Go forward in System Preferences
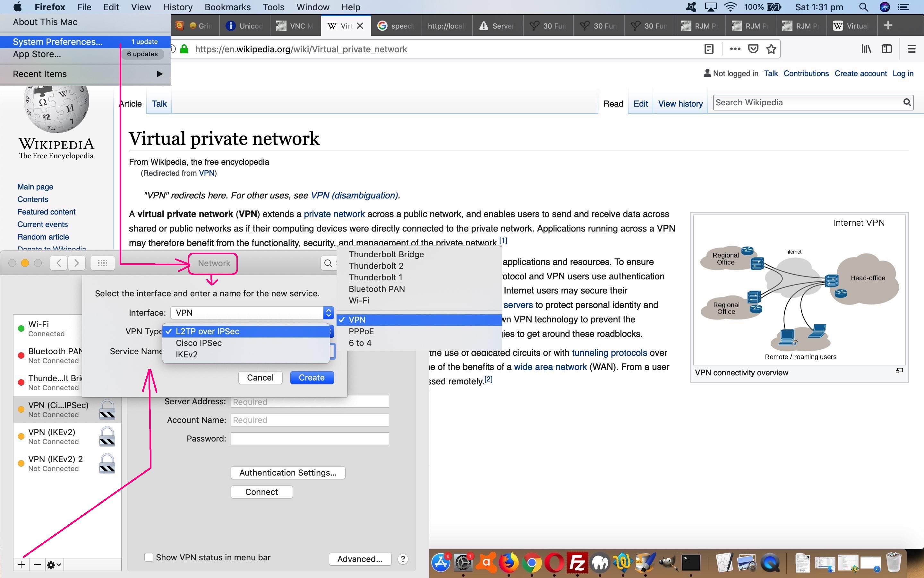The image size is (924, 578). click(77, 263)
